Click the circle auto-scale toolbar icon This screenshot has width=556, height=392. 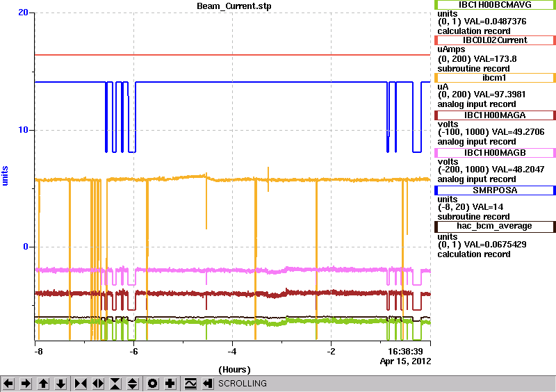(x=153, y=384)
